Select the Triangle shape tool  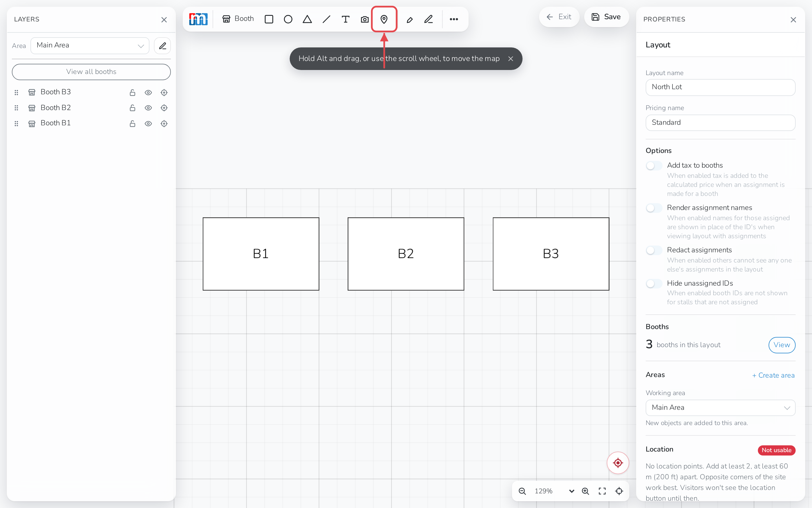pyautogui.click(x=307, y=19)
